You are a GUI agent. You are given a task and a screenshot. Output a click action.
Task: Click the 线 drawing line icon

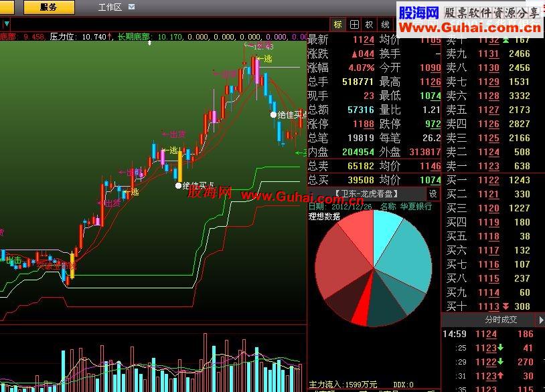point(385,25)
